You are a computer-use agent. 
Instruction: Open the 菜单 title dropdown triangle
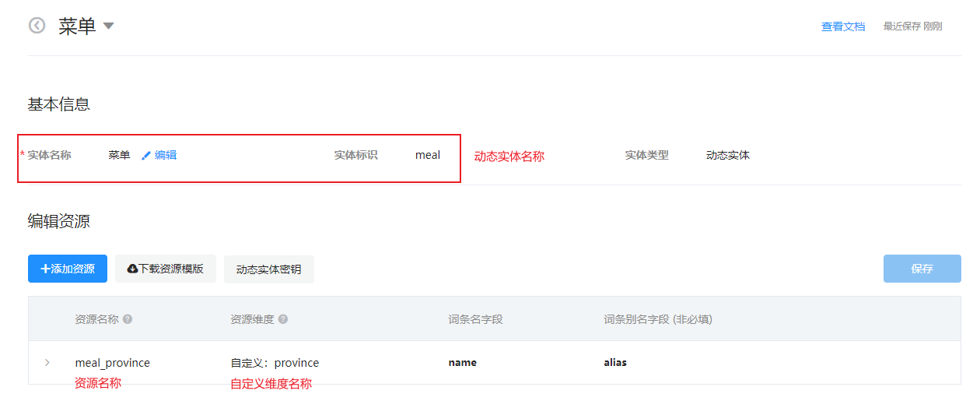point(109,26)
